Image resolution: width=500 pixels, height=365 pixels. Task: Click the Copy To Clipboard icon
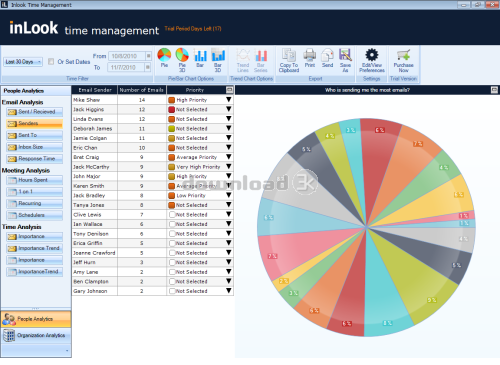pos(289,55)
